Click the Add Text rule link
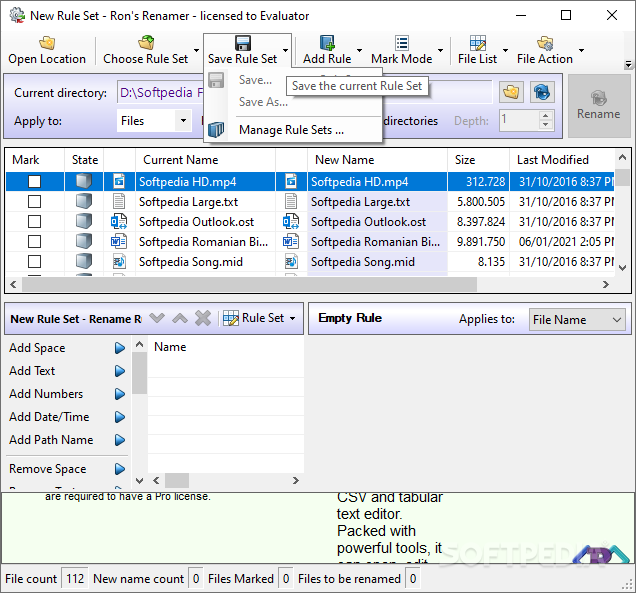636x593 pixels. [x=32, y=371]
